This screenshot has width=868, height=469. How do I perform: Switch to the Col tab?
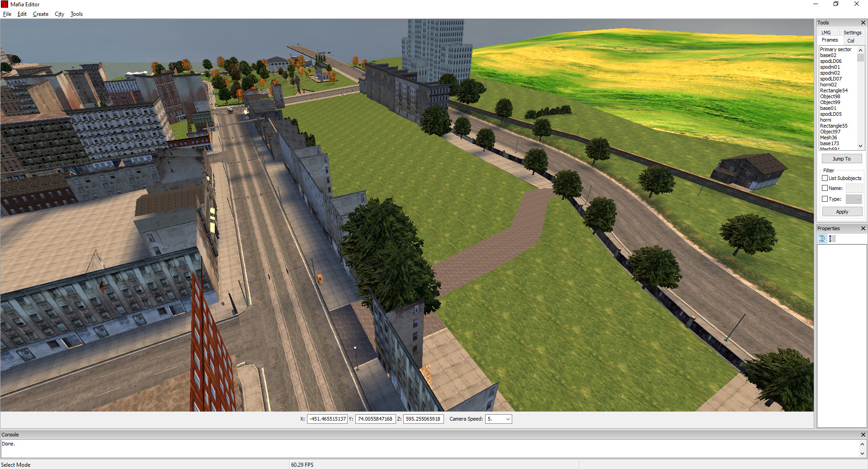[x=851, y=41]
